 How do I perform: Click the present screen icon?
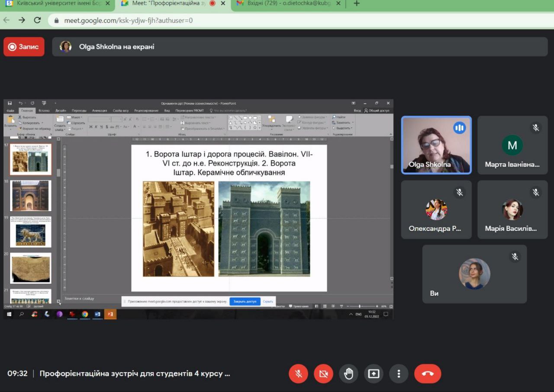(x=374, y=374)
